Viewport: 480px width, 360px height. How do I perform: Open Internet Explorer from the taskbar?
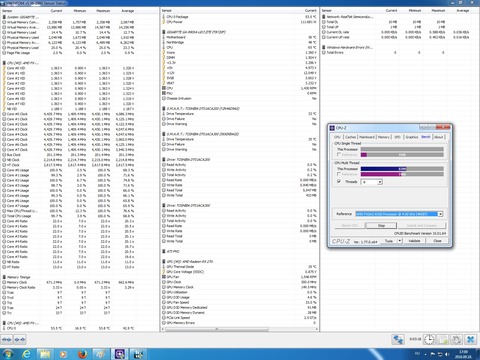[x=27, y=354]
